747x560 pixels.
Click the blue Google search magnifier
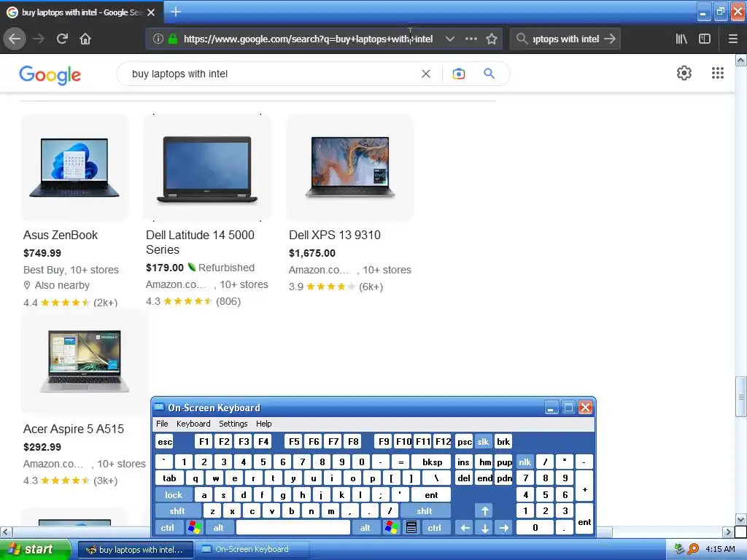[x=489, y=74]
